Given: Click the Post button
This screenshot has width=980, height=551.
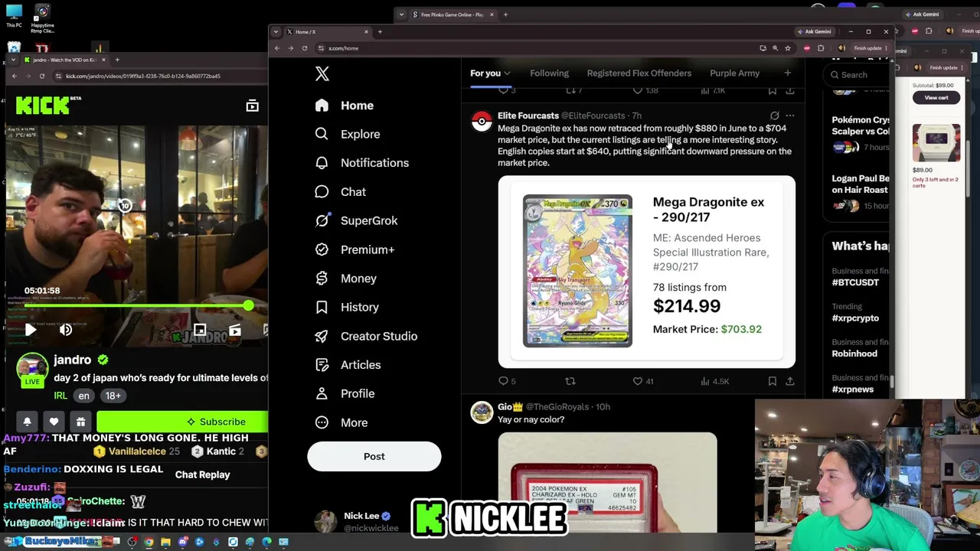Looking at the screenshot, I should [374, 456].
